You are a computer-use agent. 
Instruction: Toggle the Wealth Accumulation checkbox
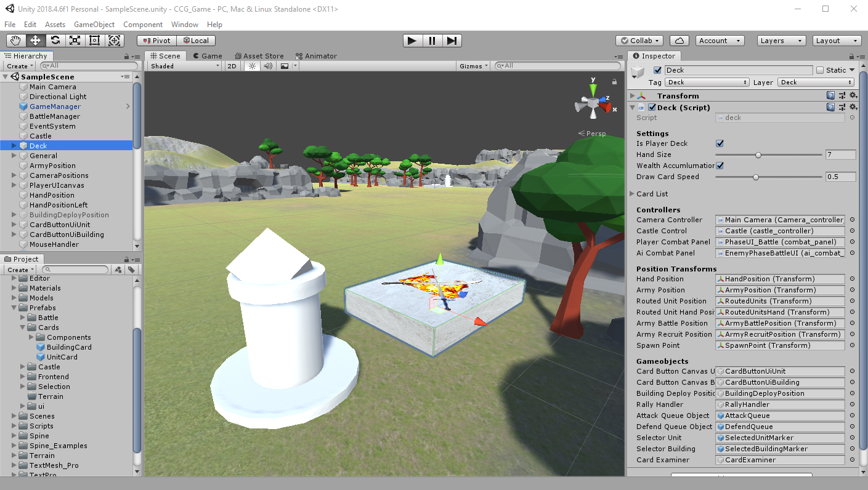pyautogui.click(x=720, y=166)
